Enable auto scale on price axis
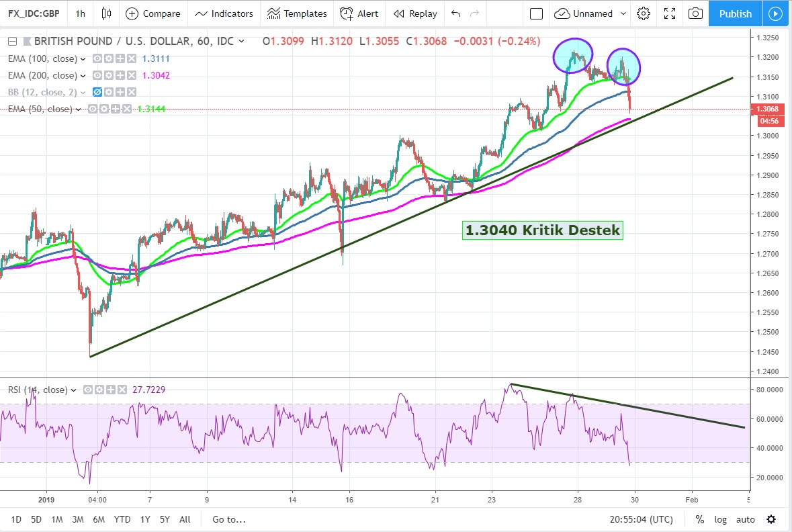The height and width of the screenshot is (532, 792). (746, 519)
